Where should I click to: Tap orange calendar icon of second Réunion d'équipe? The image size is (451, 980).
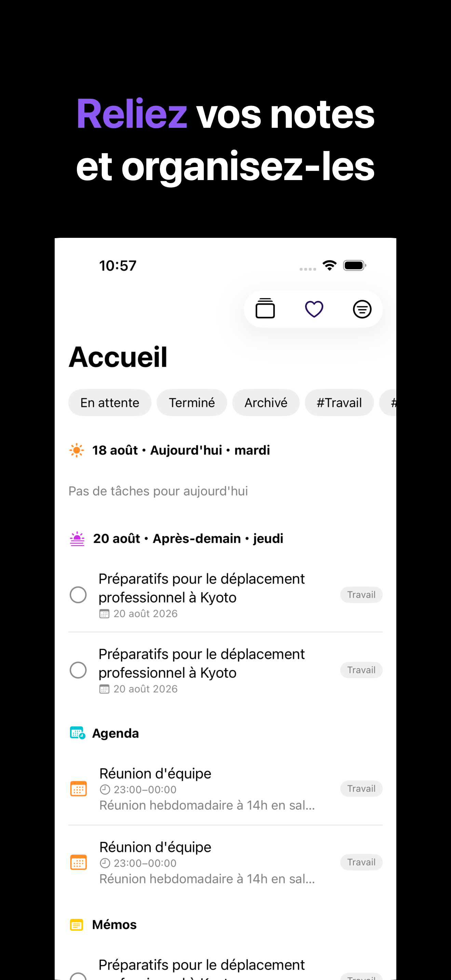(x=79, y=862)
